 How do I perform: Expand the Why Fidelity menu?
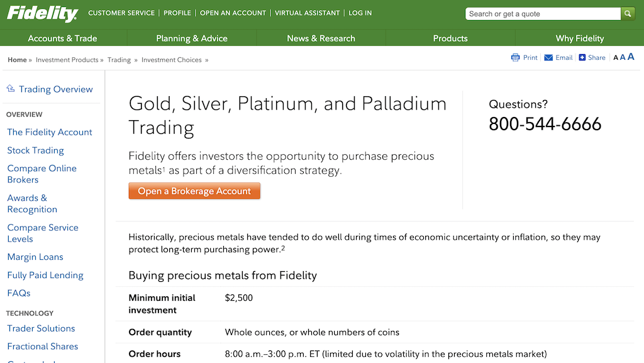tap(579, 38)
